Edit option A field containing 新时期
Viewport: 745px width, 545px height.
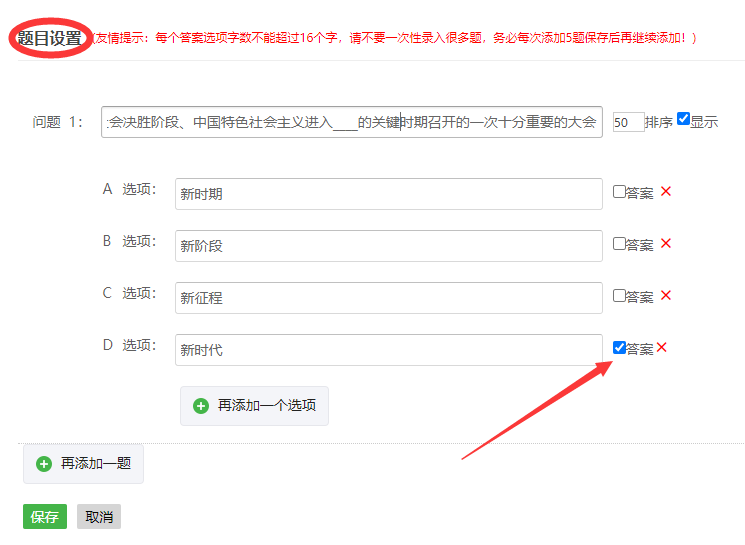[389, 194]
